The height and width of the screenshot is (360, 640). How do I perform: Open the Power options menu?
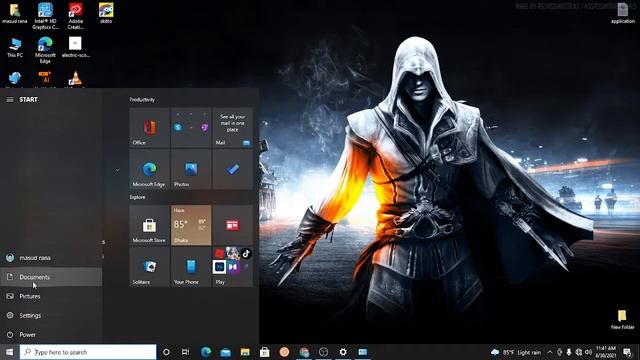[51, 335]
